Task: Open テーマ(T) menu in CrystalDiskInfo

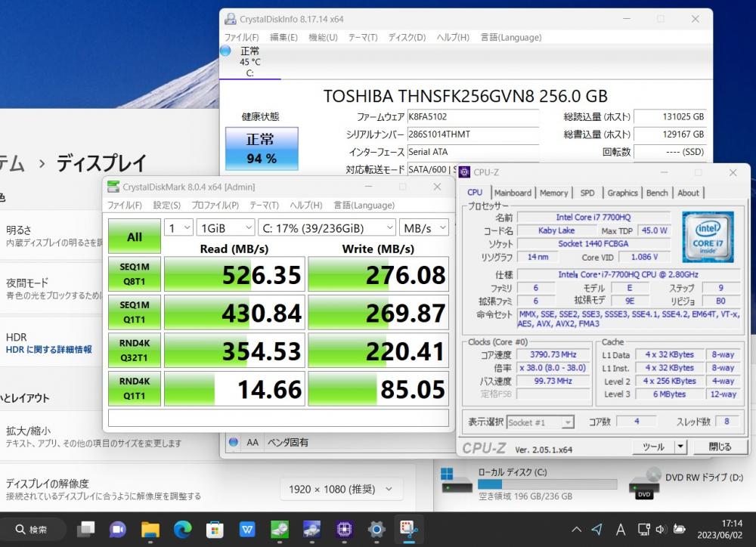Action: click(x=363, y=38)
